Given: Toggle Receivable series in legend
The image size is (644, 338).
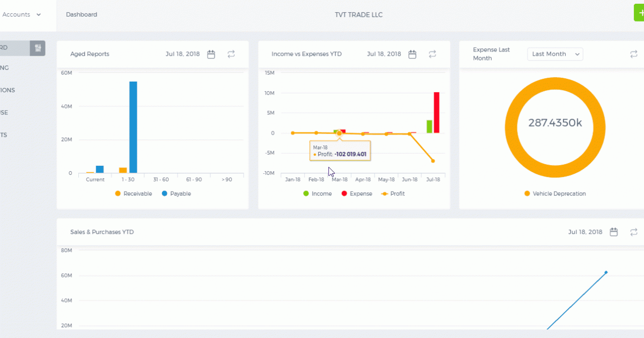Looking at the screenshot, I should [134, 194].
